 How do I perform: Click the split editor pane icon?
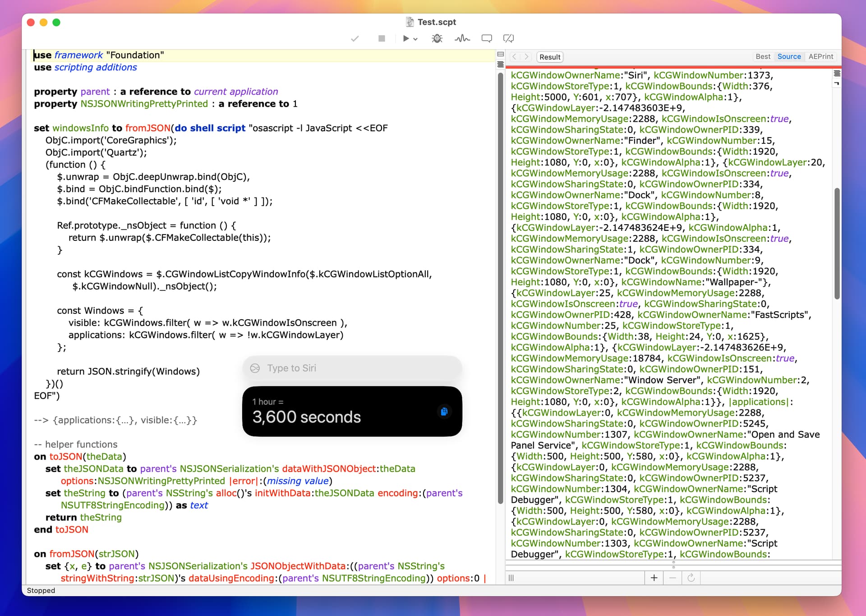[500, 54]
